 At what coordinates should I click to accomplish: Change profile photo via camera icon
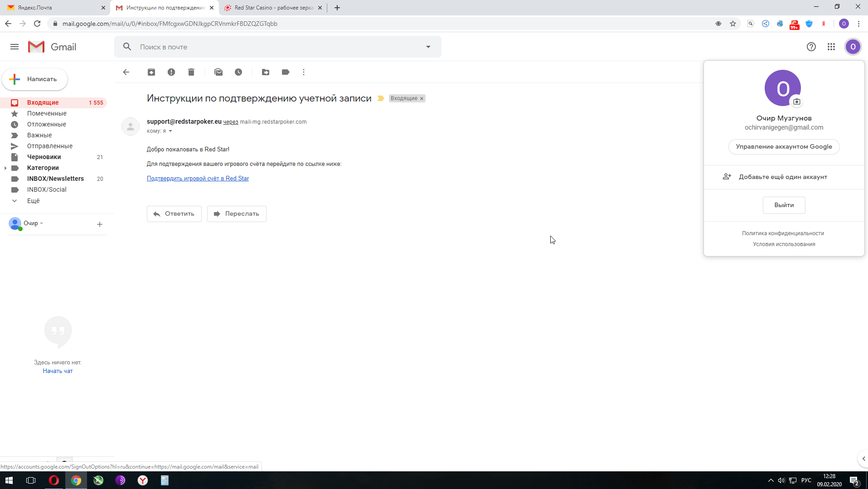[x=797, y=102]
